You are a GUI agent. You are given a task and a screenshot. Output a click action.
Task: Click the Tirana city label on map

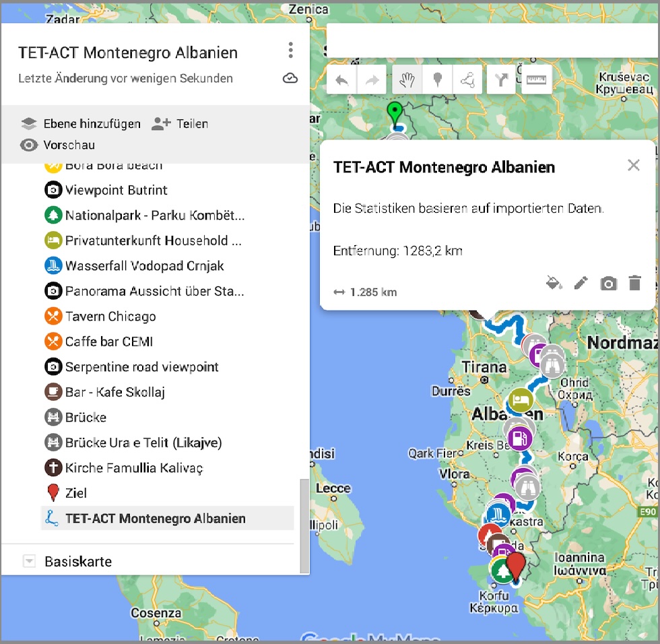coord(484,367)
